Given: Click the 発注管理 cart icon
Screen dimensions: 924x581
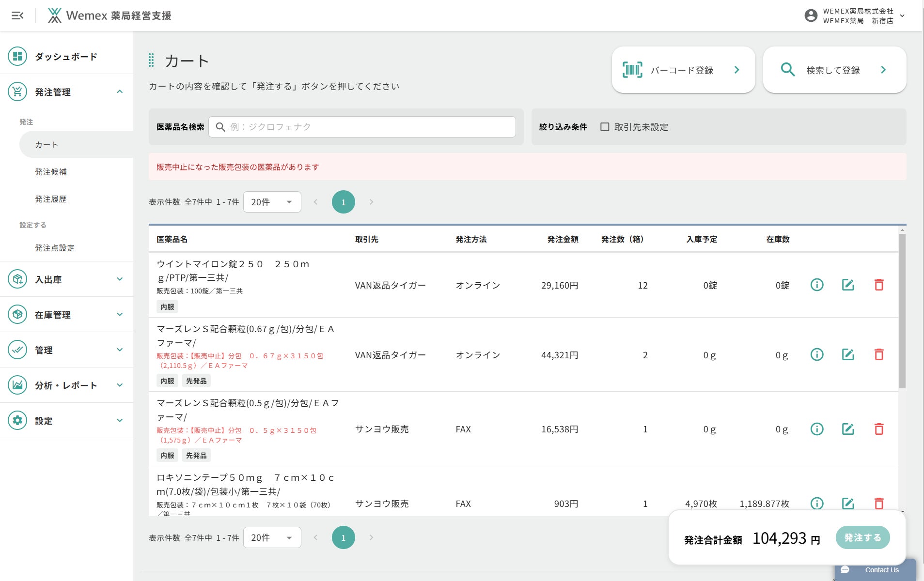Looking at the screenshot, I should (x=17, y=92).
